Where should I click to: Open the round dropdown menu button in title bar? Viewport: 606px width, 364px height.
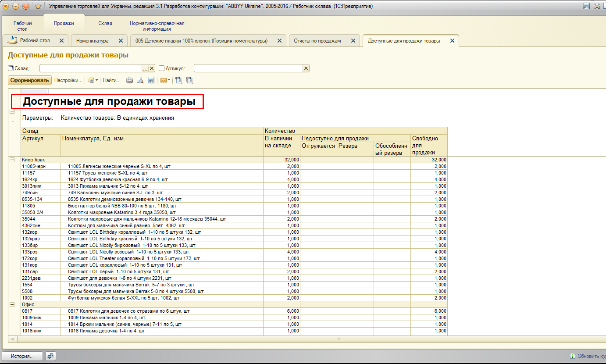(x=16, y=6)
